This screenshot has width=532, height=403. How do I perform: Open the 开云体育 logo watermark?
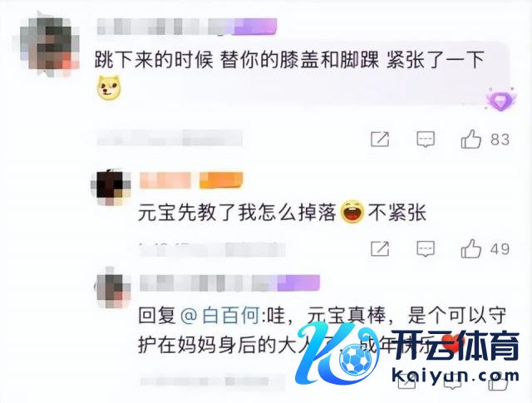tap(407, 351)
